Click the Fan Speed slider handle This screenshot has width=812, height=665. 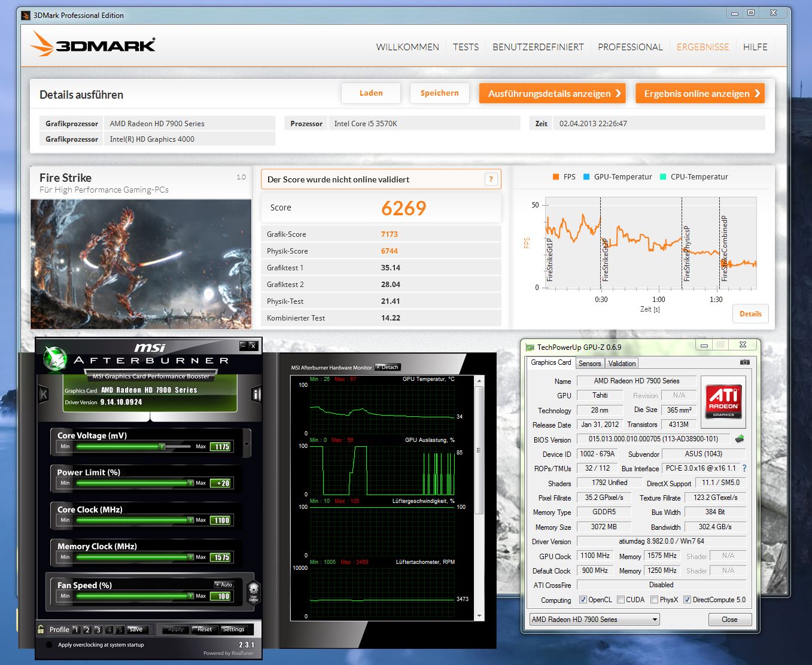pos(191,596)
